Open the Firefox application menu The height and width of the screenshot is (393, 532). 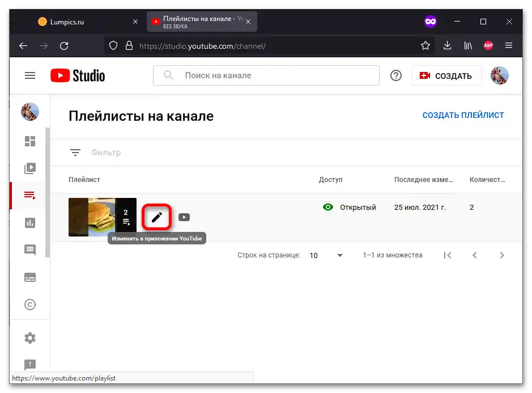point(509,45)
